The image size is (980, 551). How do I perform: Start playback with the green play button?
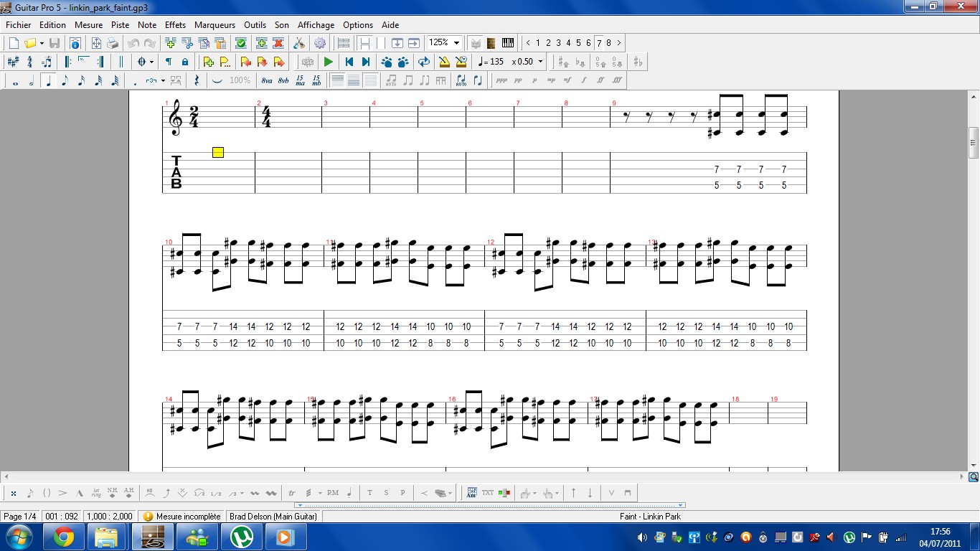pos(329,62)
